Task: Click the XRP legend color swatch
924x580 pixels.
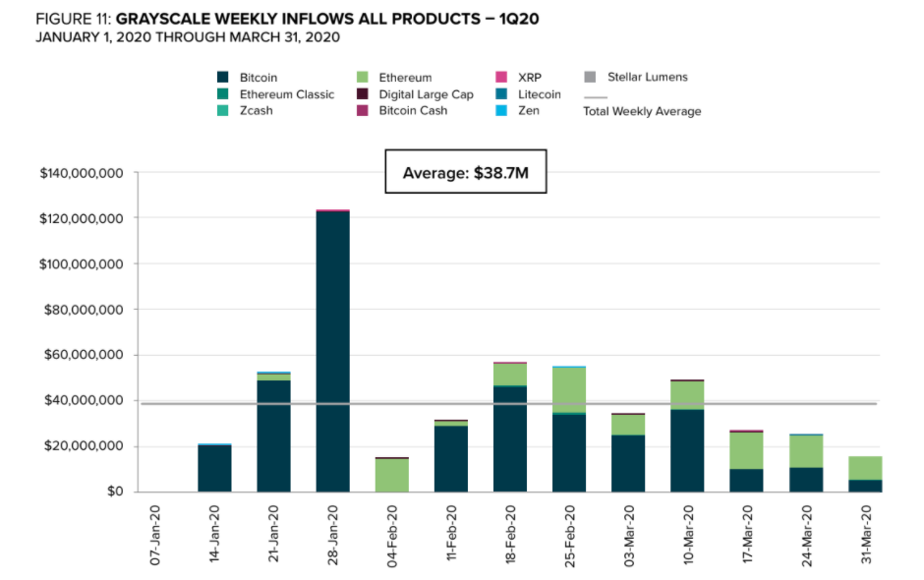Action: (501, 78)
